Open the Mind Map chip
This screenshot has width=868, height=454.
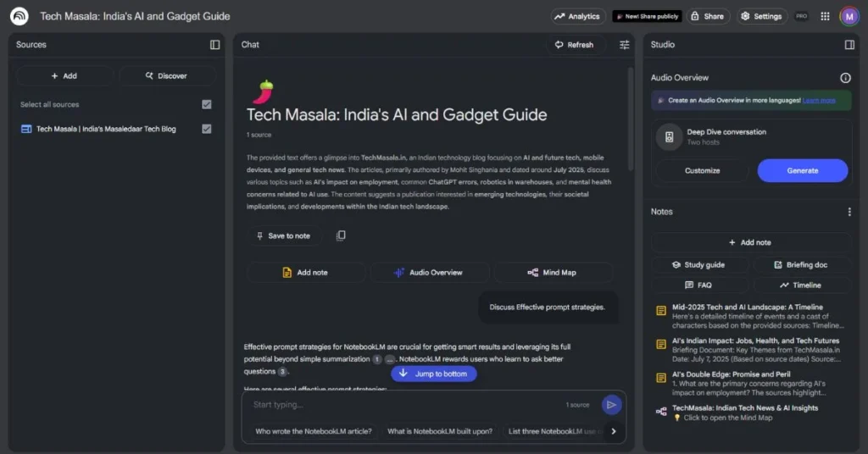553,273
